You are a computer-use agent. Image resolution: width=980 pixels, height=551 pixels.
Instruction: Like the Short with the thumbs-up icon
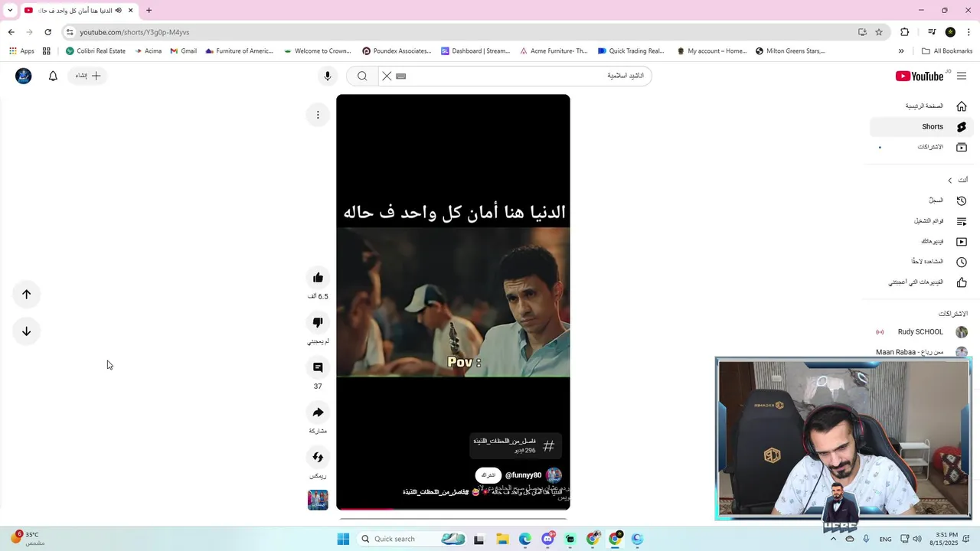318,278
